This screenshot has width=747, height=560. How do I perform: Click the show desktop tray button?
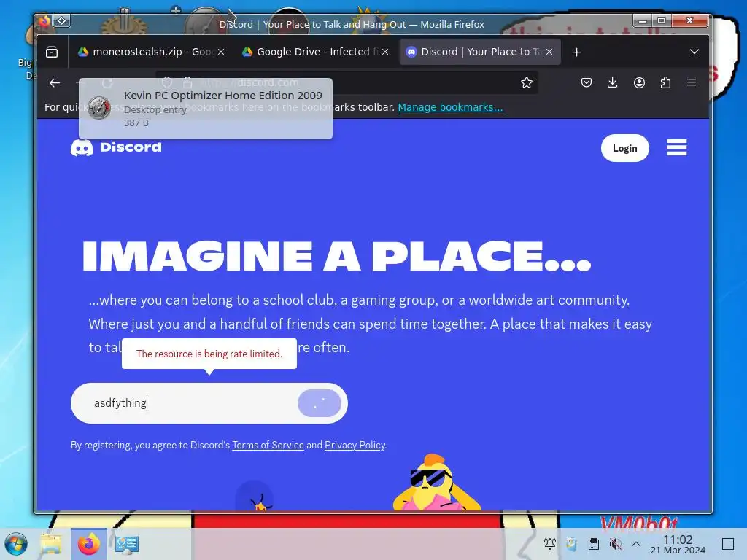(727, 543)
